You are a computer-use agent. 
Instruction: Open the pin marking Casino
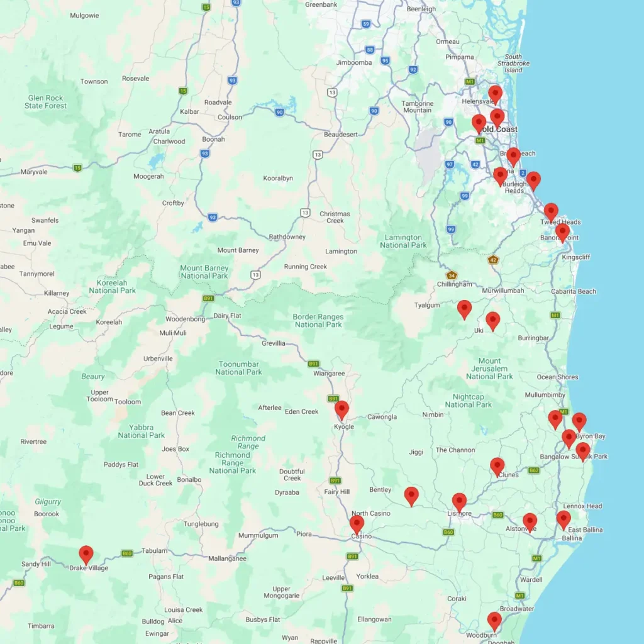point(357,525)
